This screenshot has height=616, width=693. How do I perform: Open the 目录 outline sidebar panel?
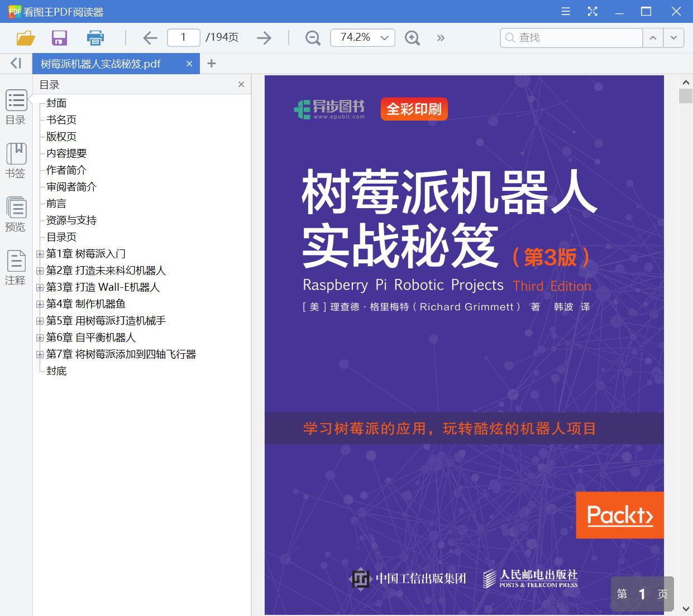16,107
